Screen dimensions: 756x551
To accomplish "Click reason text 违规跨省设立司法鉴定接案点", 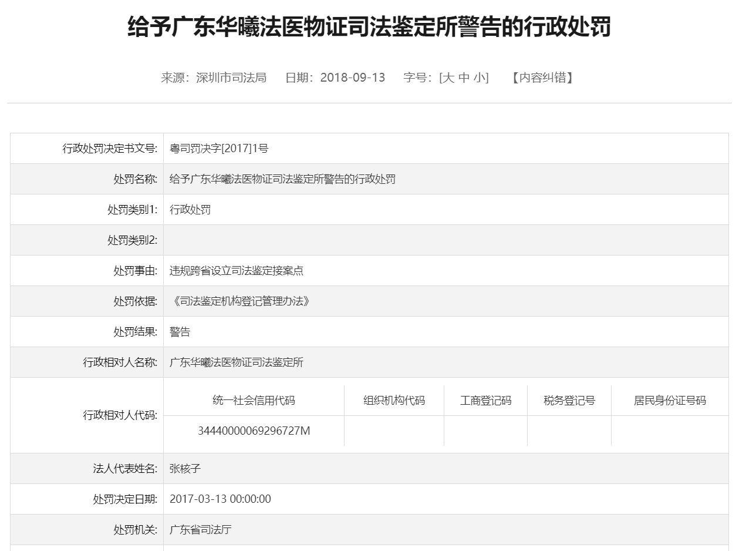I will (x=237, y=271).
